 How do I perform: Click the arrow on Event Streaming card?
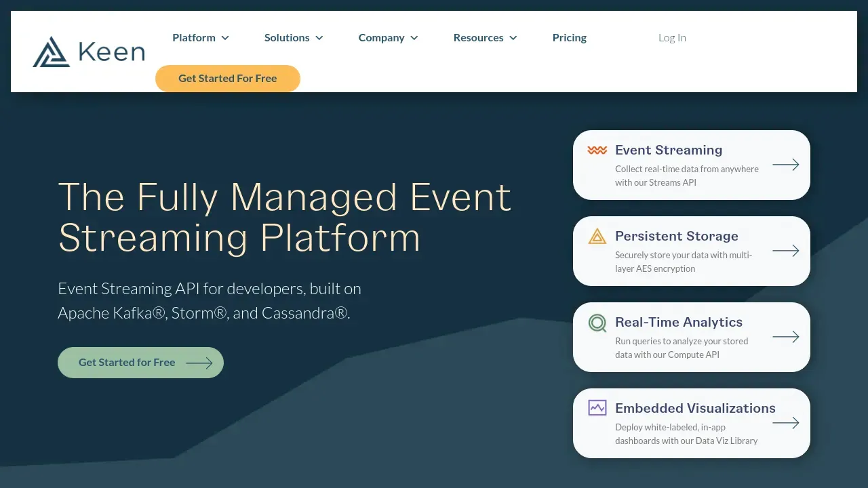point(786,165)
